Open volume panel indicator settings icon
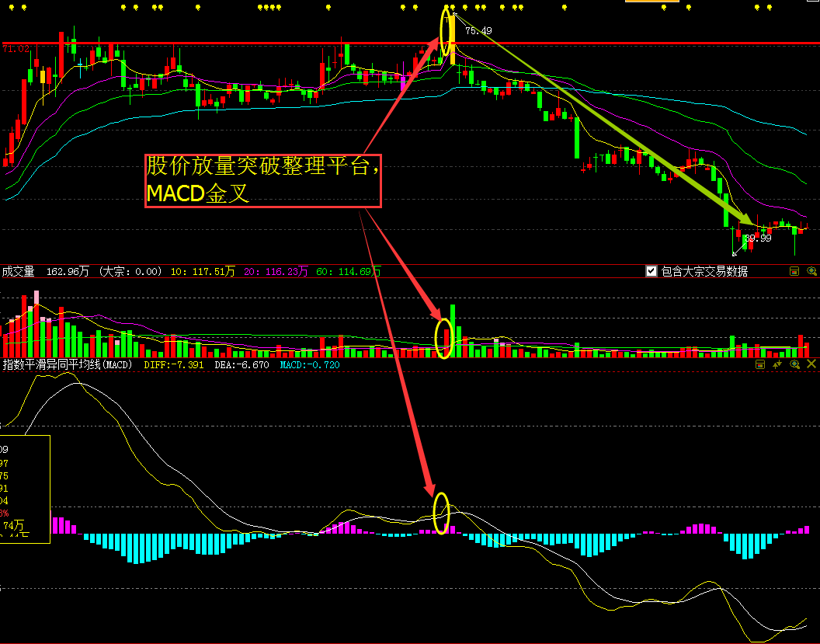This screenshot has height=644, width=820. [794, 271]
